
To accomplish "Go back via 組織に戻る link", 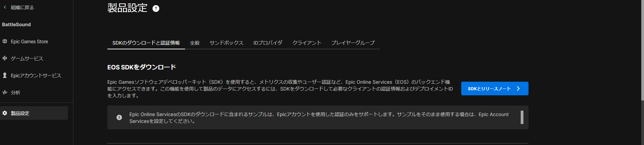I will click(22, 7).
